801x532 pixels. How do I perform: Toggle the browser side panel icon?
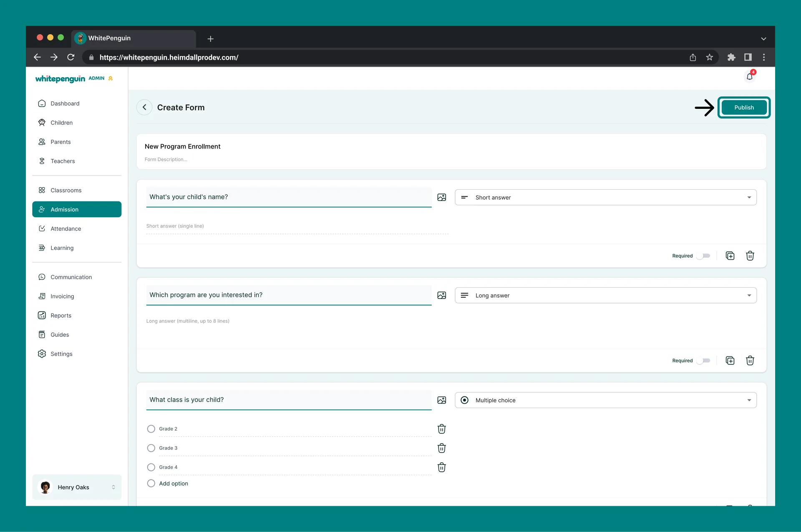(748, 57)
